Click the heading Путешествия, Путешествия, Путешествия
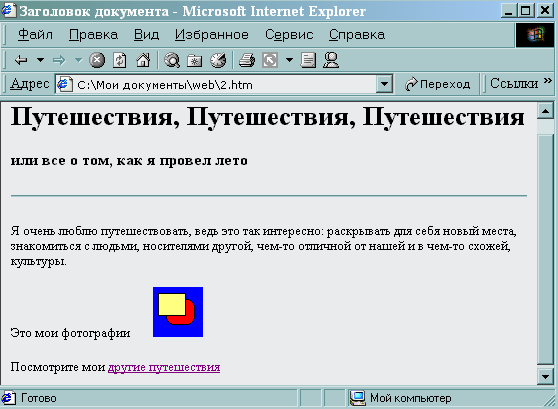This screenshot has width=558, height=409. click(267, 117)
